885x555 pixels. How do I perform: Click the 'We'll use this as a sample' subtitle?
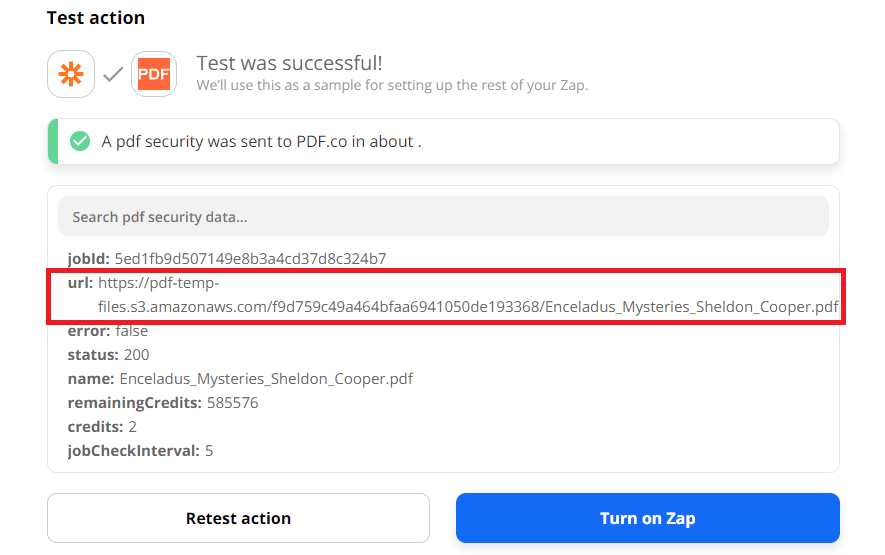392,85
